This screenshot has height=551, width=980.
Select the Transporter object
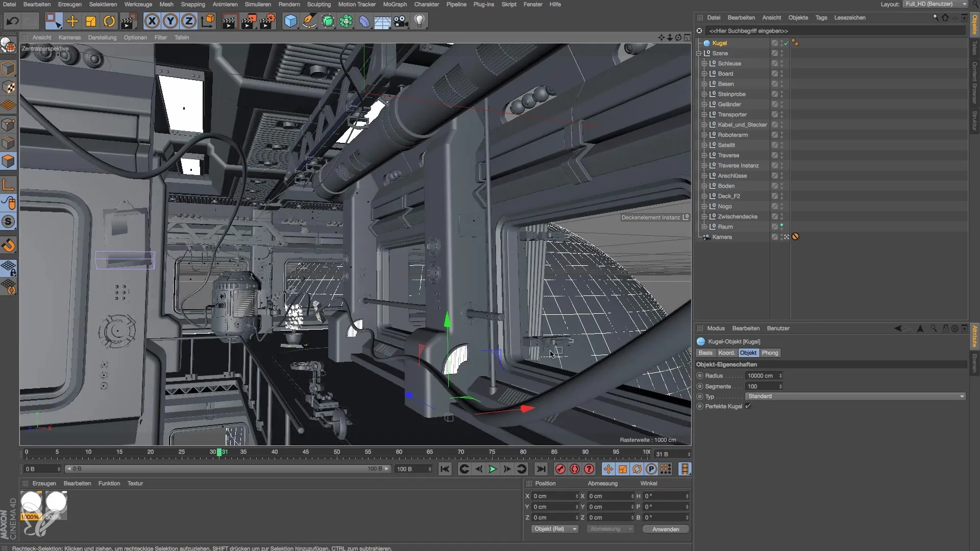(732, 114)
